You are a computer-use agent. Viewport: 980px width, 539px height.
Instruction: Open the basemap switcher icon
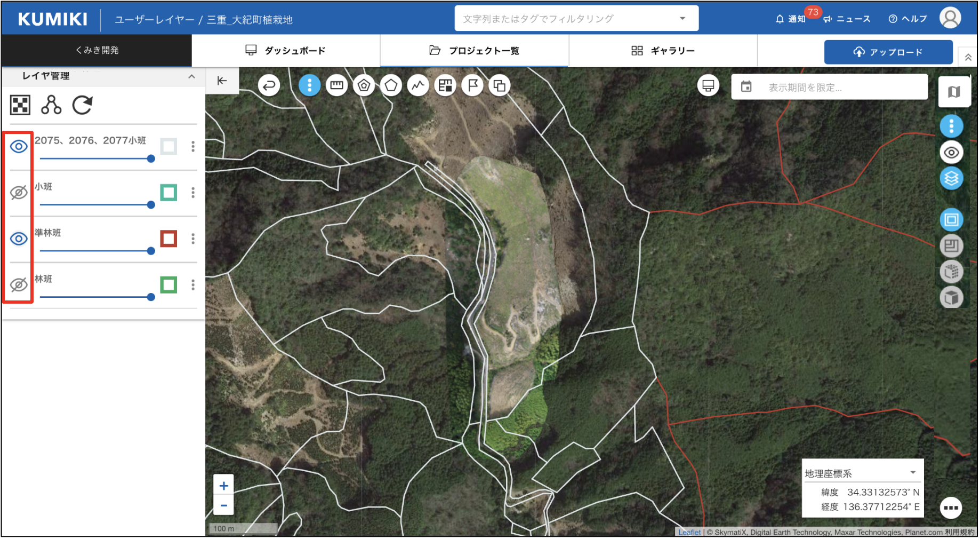click(x=953, y=92)
